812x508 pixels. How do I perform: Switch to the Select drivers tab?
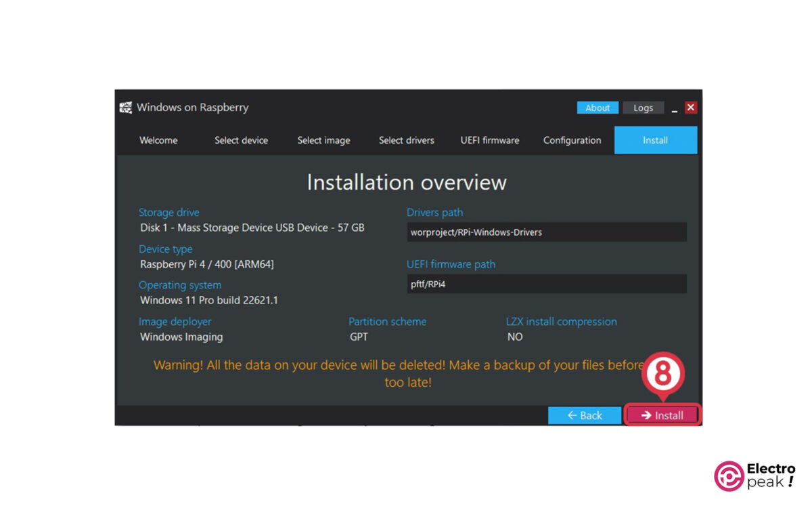point(407,140)
